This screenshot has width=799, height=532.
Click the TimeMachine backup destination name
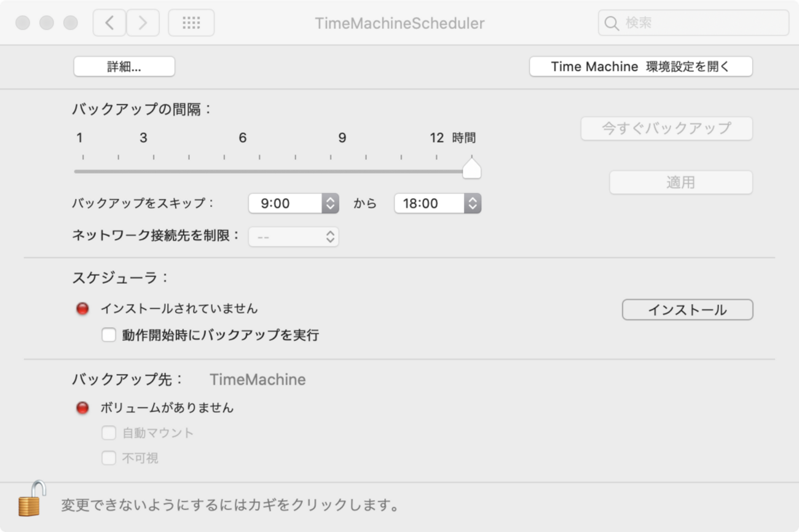[x=258, y=380]
